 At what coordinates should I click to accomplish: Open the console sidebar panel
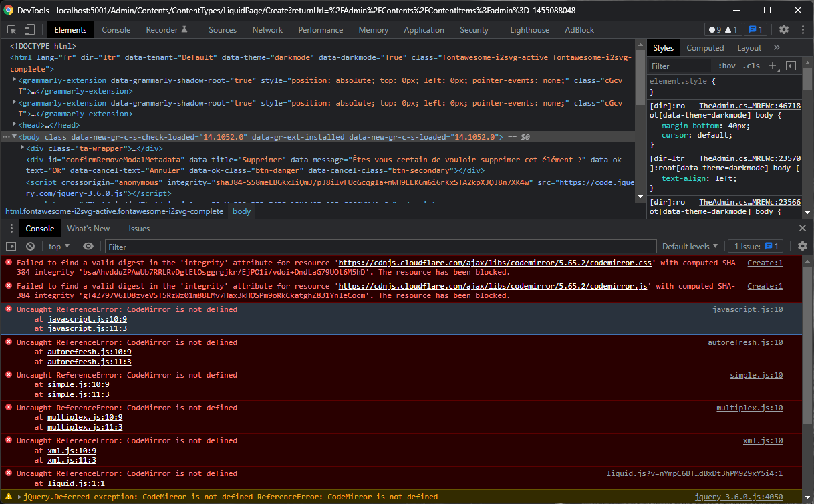(10, 246)
